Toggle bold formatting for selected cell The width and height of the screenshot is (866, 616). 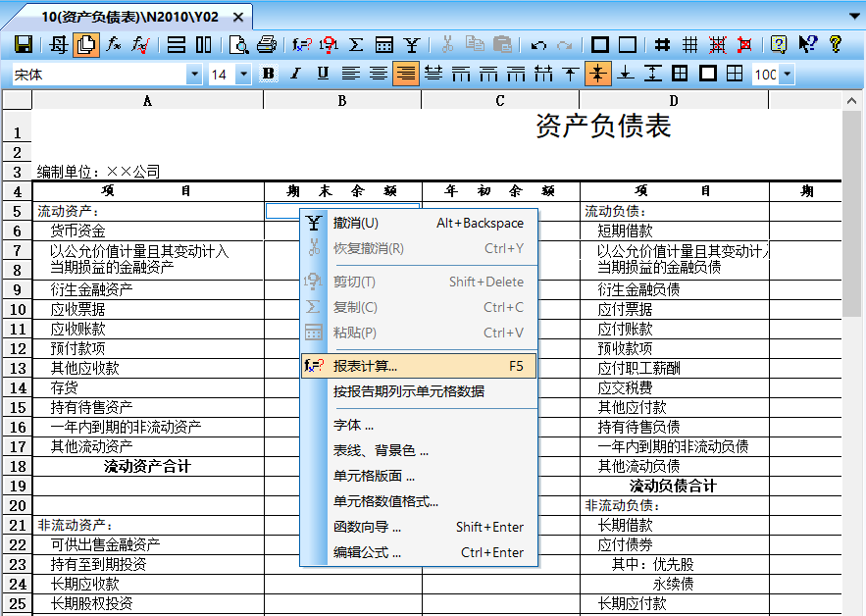coord(267,74)
